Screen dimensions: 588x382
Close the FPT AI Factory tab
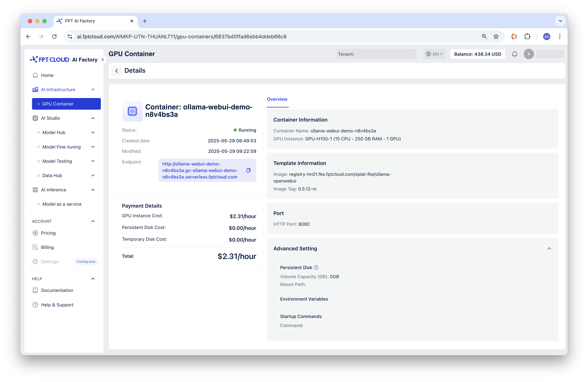[132, 21]
